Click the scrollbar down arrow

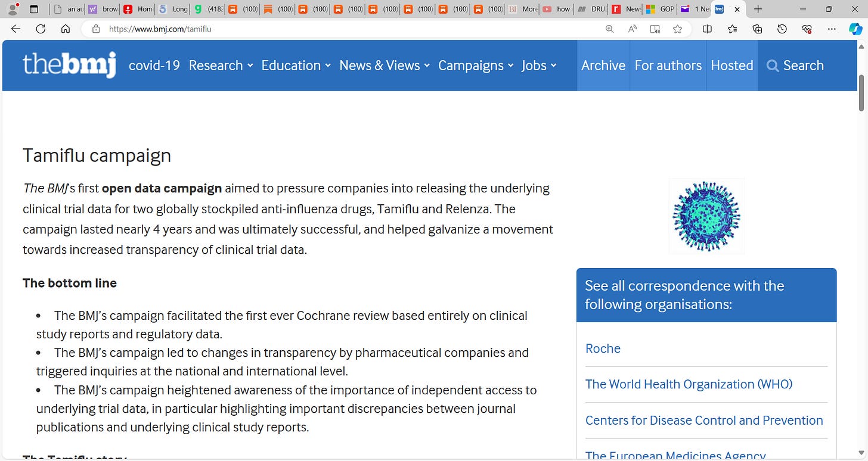click(861, 453)
